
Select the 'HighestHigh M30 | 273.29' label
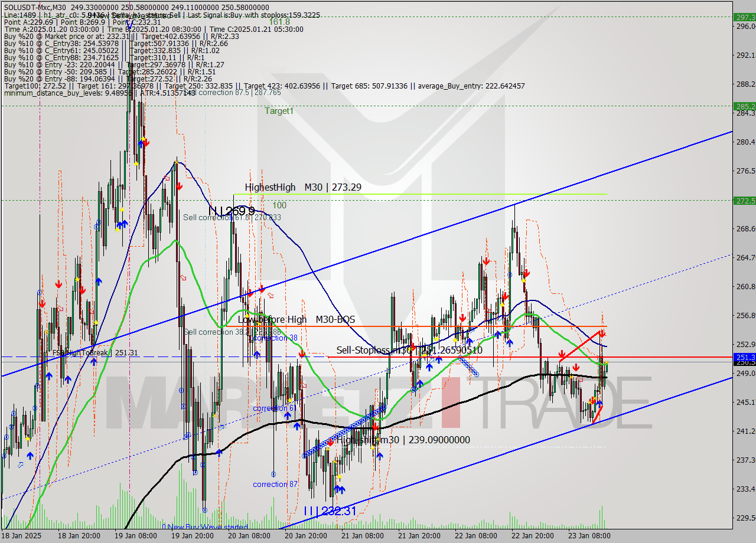303,187
